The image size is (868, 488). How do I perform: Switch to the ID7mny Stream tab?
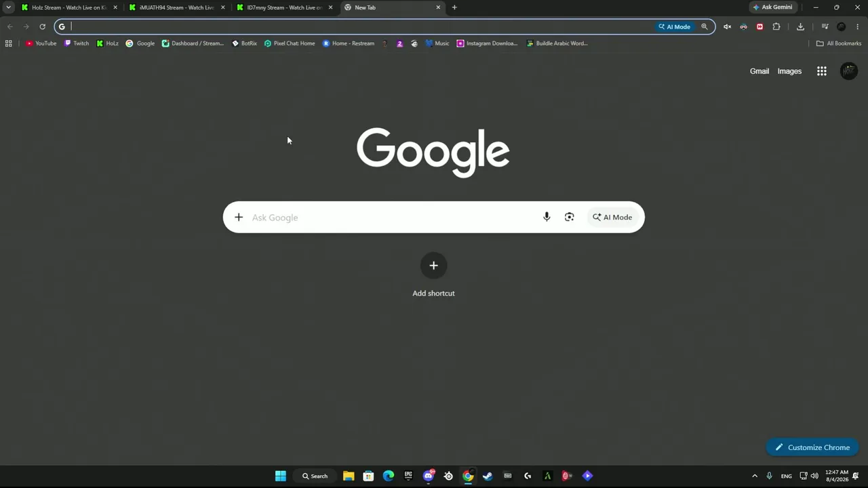284,7
